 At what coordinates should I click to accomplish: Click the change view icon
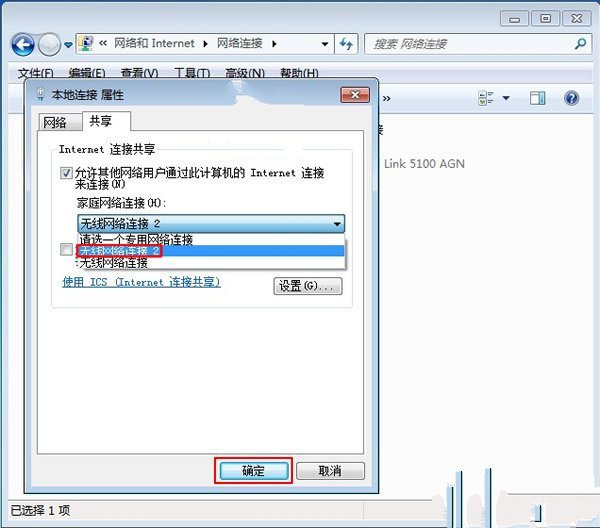(486, 98)
